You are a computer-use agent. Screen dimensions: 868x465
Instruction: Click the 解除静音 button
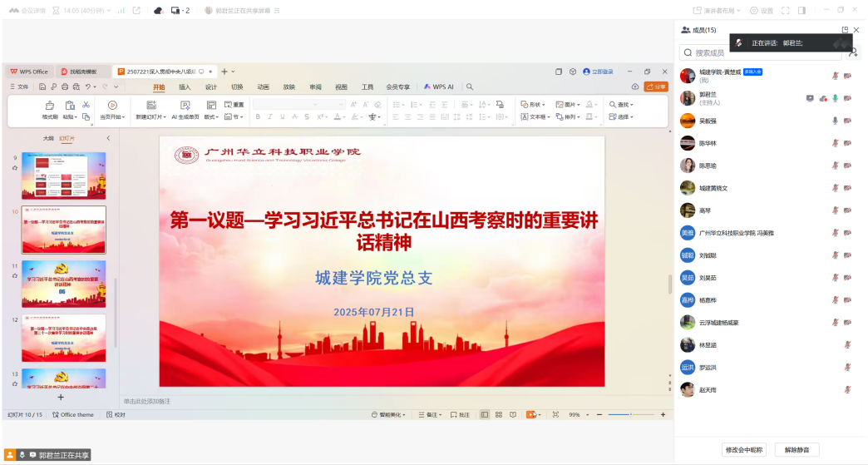(796, 450)
